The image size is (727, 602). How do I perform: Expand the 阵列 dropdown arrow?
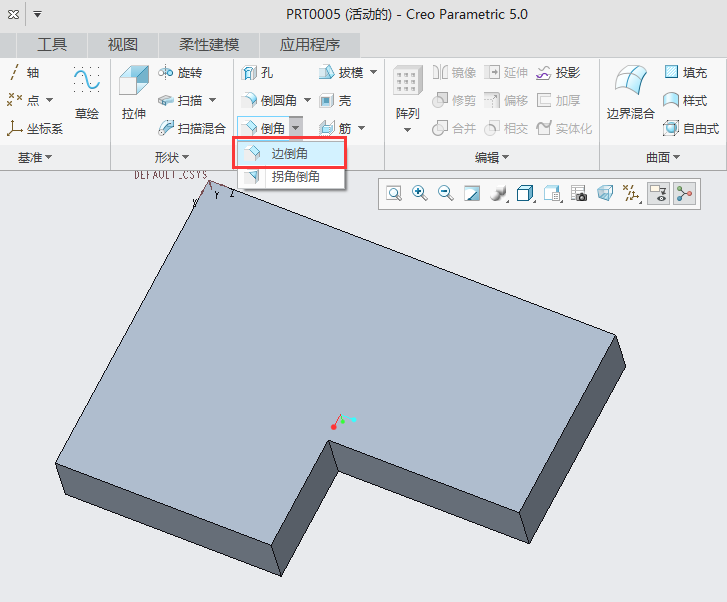point(407,130)
